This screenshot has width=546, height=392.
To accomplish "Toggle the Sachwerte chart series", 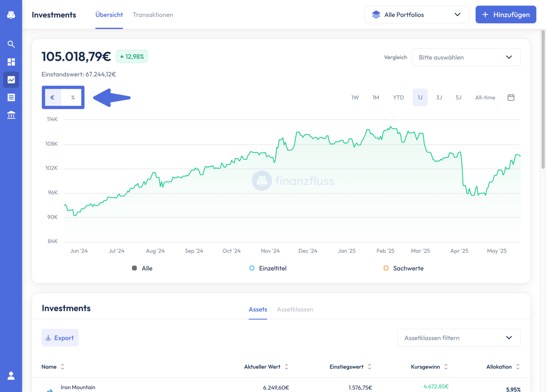I will (x=404, y=268).
